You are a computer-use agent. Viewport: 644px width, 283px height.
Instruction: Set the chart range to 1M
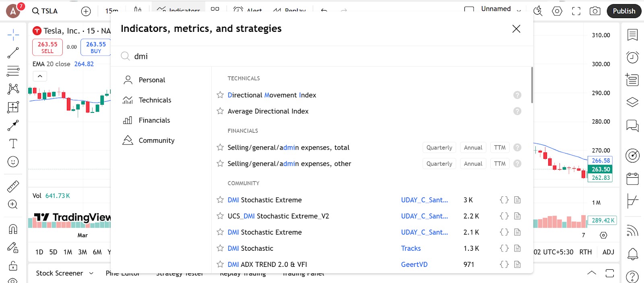tap(68, 252)
